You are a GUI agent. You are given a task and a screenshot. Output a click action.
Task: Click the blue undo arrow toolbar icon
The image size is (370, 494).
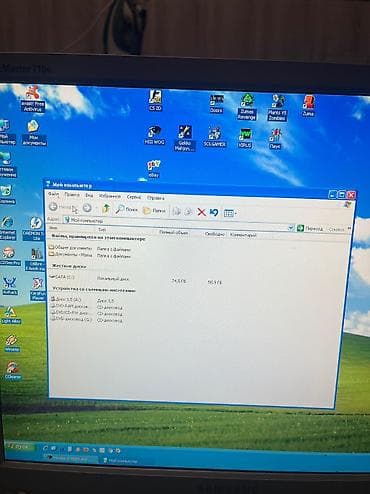214,212
